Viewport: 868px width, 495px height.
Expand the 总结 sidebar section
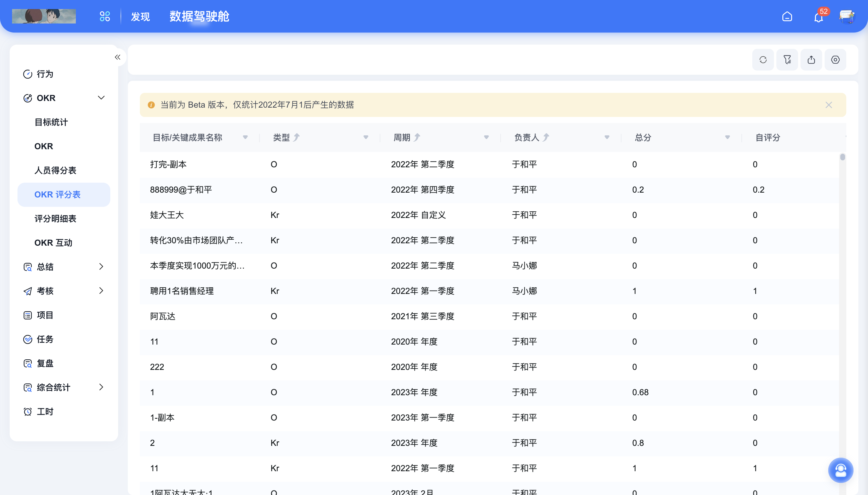[x=101, y=266]
